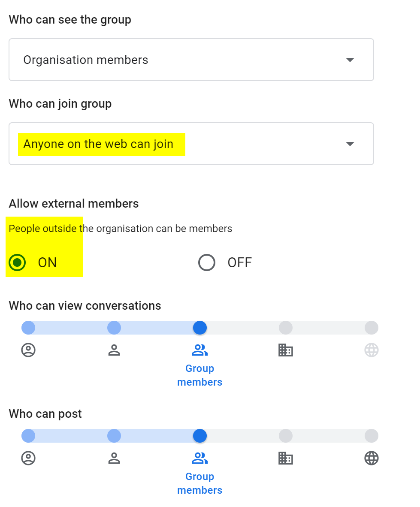The height and width of the screenshot is (507, 420).
Task: Click the selected dark blue dot on the Who can post slider
Action: click(200, 436)
